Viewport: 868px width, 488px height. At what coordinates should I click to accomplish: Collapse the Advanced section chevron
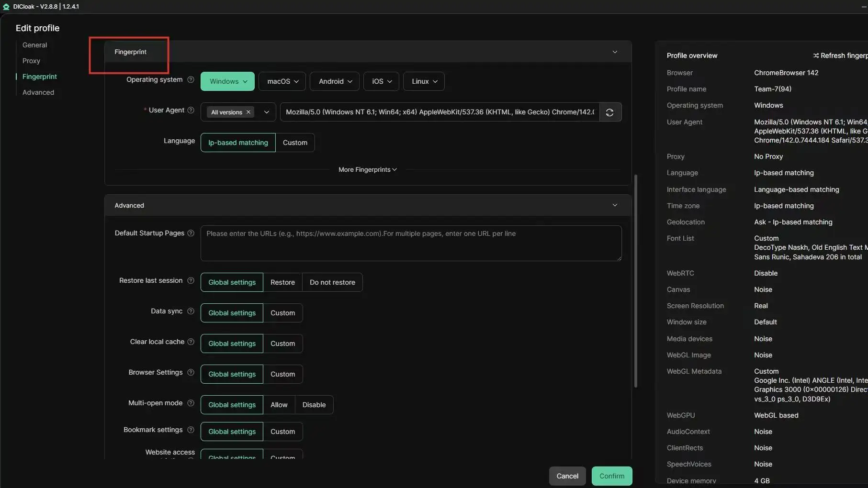pos(615,205)
